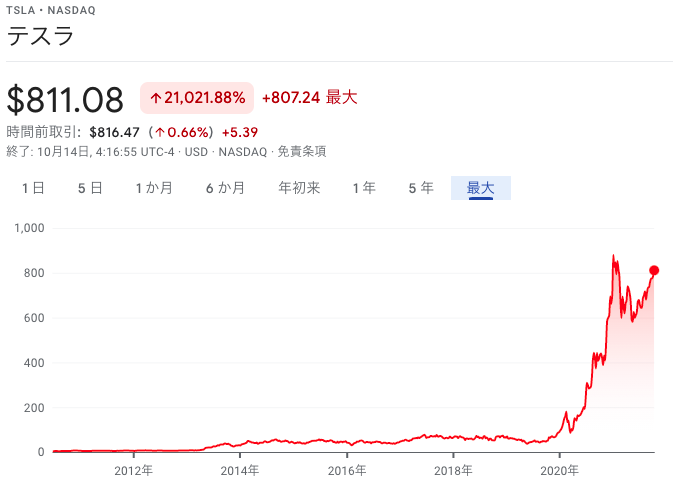Open the 免責条項 disclaimer link
The height and width of the screenshot is (489, 673).
[302, 152]
